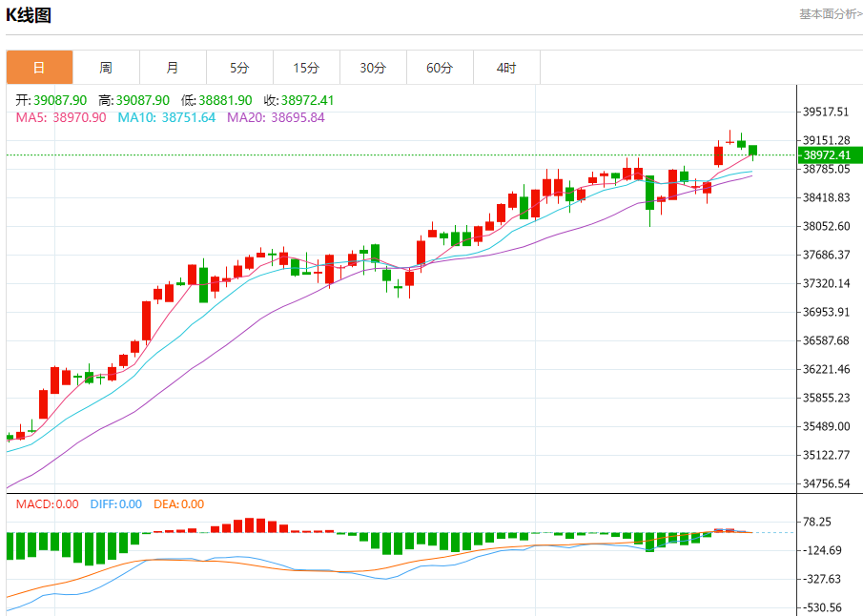Click the 35122.77 price axis label

click(x=826, y=455)
